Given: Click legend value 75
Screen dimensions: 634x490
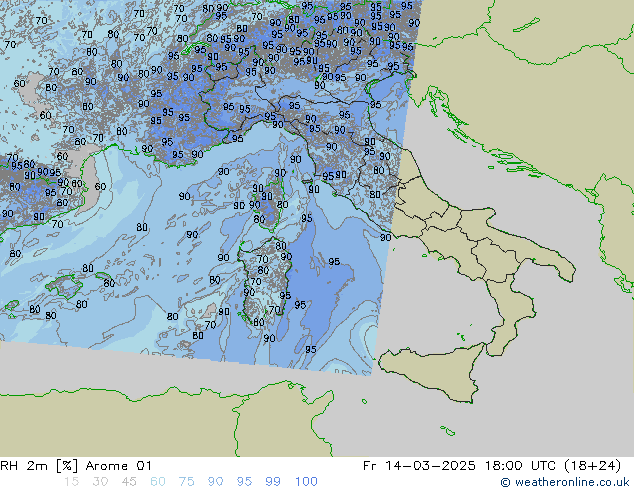Looking at the screenshot, I should 186,482.
